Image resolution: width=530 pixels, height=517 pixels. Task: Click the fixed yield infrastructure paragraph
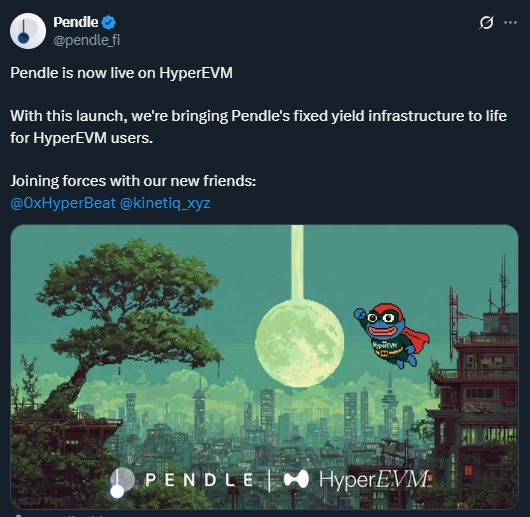pyautogui.click(x=259, y=127)
